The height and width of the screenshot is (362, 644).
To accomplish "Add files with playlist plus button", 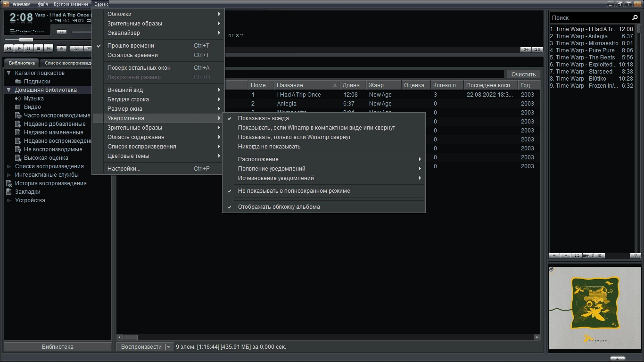I will pyautogui.click(x=554, y=255).
